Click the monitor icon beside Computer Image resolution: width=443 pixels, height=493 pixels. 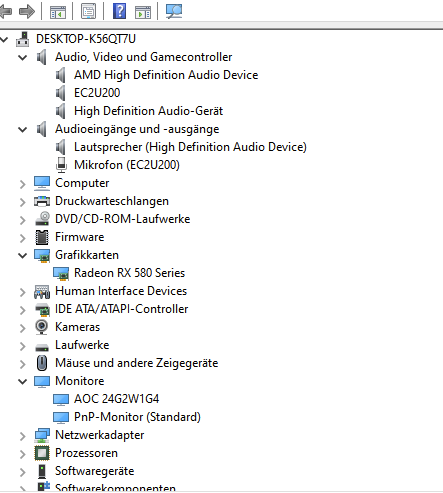(x=42, y=183)
